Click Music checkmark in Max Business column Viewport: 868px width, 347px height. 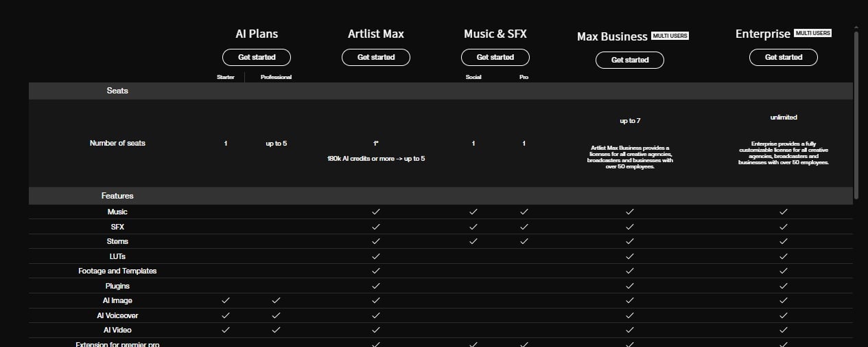click(630, 212)
